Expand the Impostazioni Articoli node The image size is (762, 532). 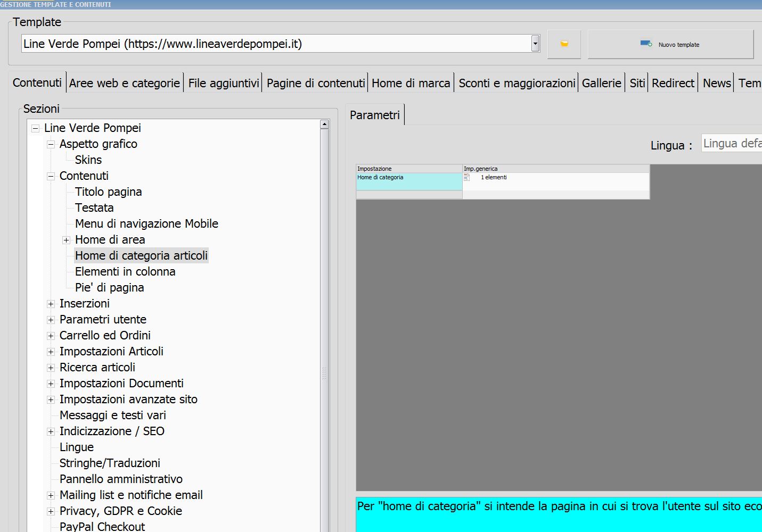pos(51,352)
